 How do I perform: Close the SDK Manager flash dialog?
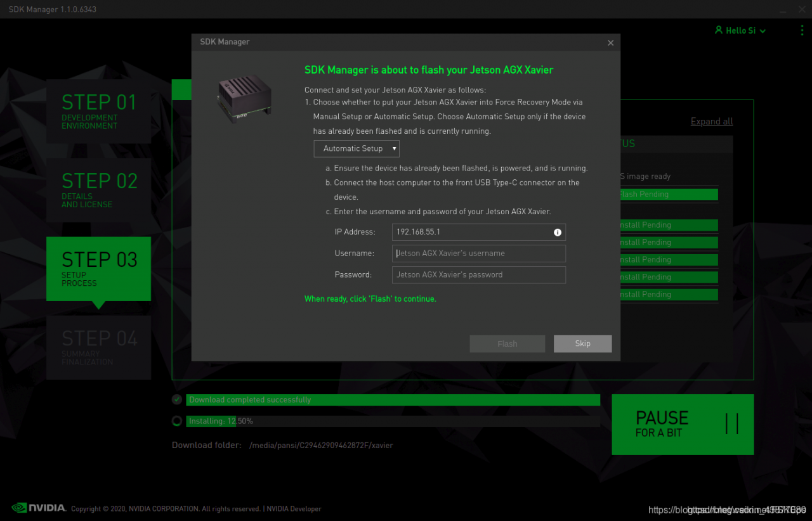coord(610,42)
